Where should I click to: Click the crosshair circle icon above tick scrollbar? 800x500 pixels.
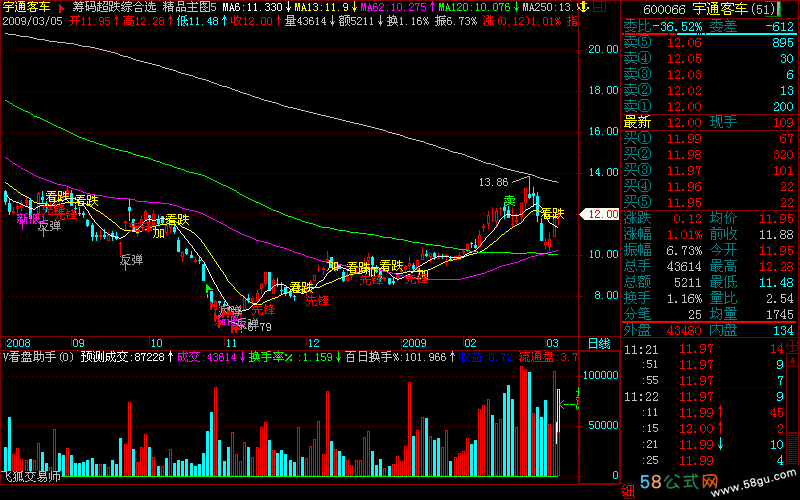[x=792, y=346]
